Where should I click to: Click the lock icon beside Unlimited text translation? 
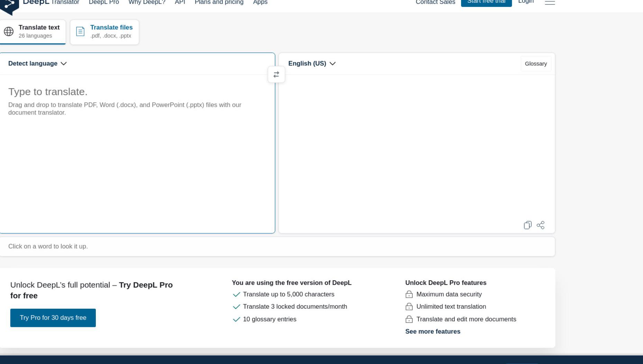pyautogui.click(x=409, y=307)
